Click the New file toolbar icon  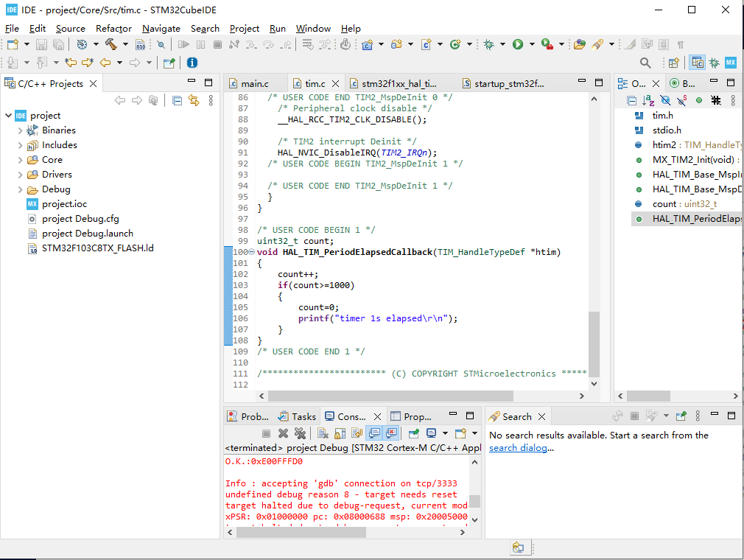[x=13, y=45]
